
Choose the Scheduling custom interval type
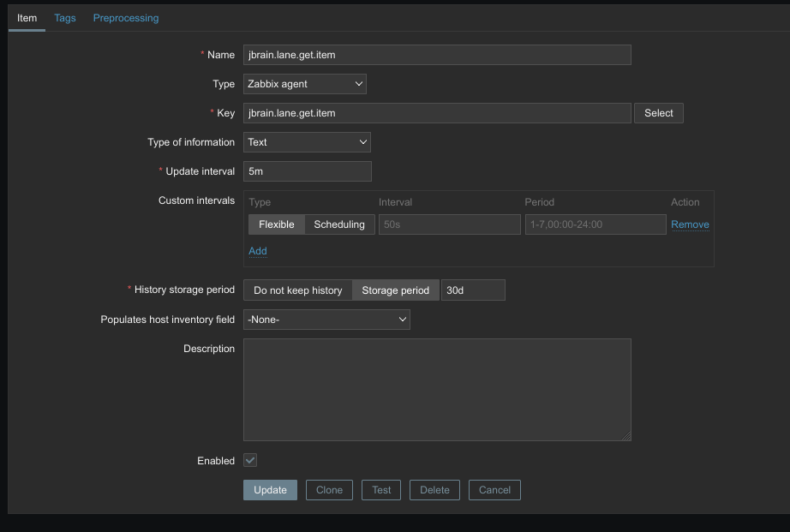coord(339,224)
